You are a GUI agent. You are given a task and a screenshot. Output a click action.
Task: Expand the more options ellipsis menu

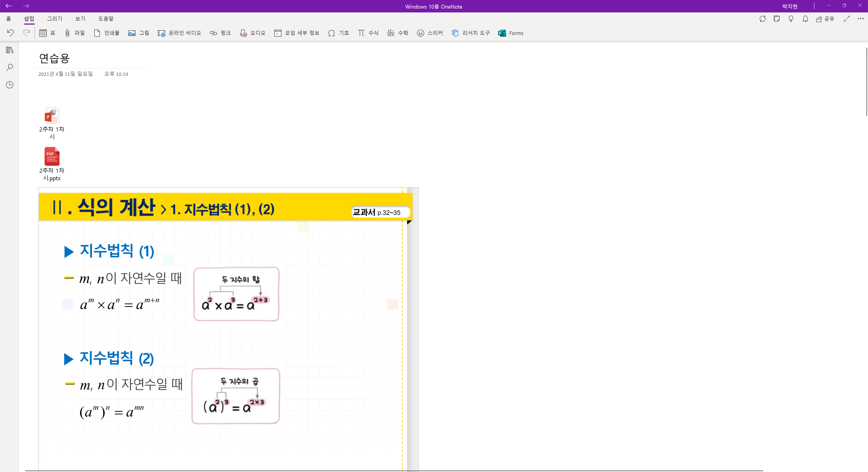coord(860,19)
